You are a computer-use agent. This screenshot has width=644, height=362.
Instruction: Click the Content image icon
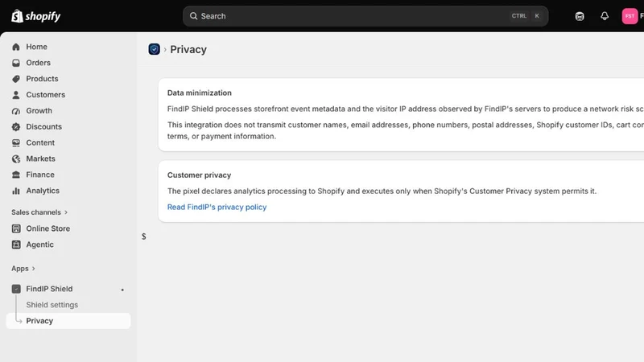(16, 143)
